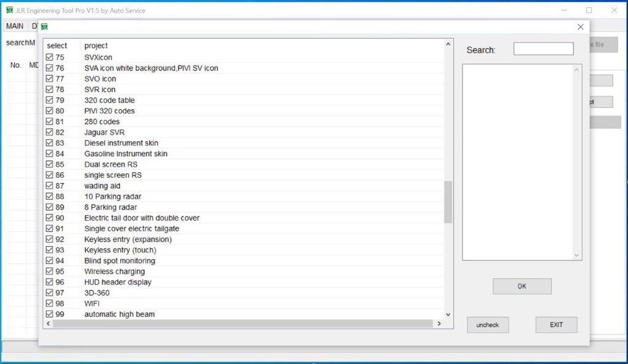Toggle 84 Gasoline Instrument skin checkbox

click(x=49, y=154)
